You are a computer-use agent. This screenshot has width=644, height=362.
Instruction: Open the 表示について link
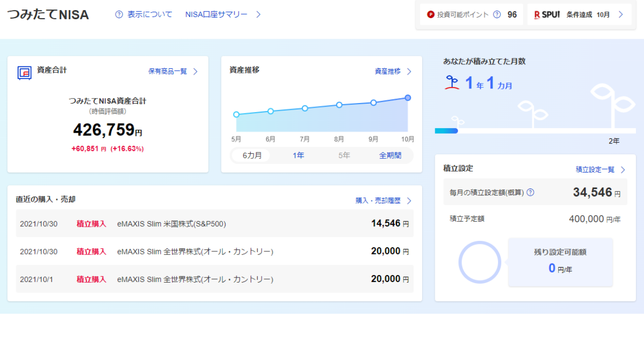(x=149, y=15)
